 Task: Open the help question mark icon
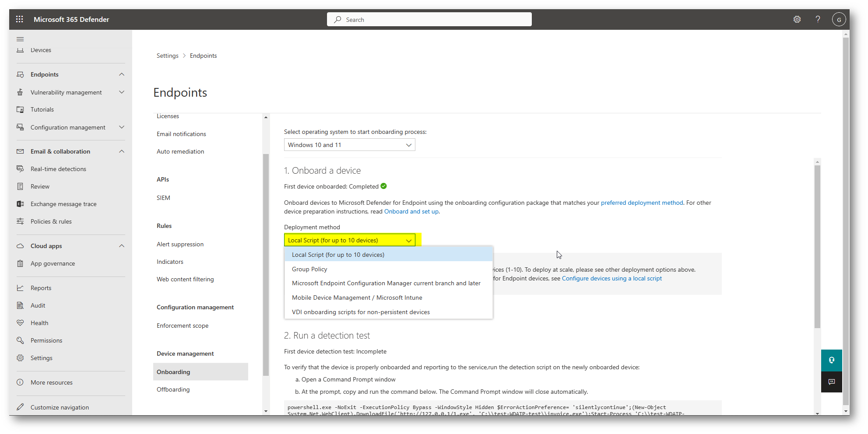click(x=818, y=19)
